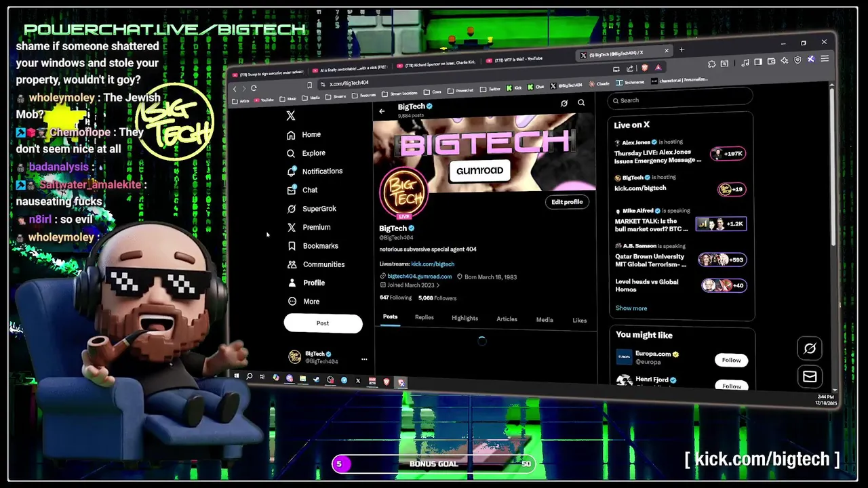Open Bookmarks in X sidebar
The height and width of the screenshot is (488, 868).
(x=313, y=246)
